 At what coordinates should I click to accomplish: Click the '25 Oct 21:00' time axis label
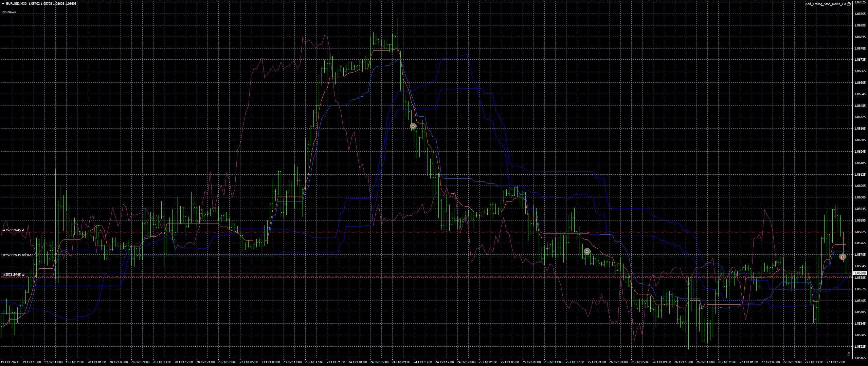[597, 362]
